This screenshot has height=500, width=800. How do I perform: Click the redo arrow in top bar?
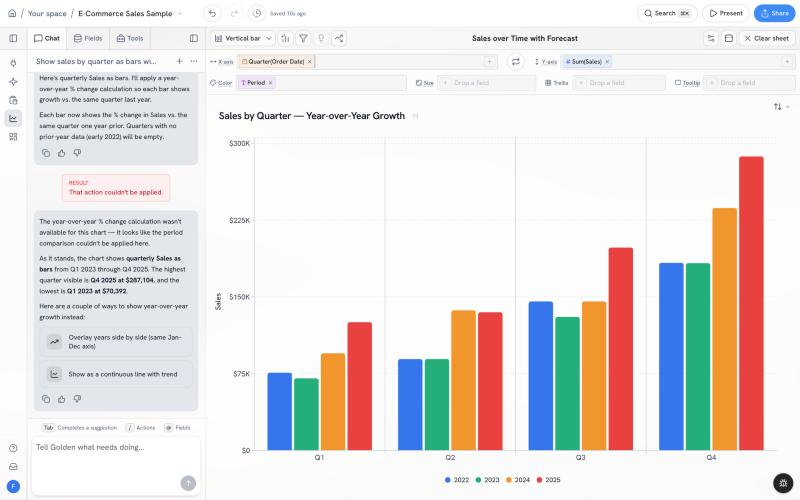tap(234, 13)
